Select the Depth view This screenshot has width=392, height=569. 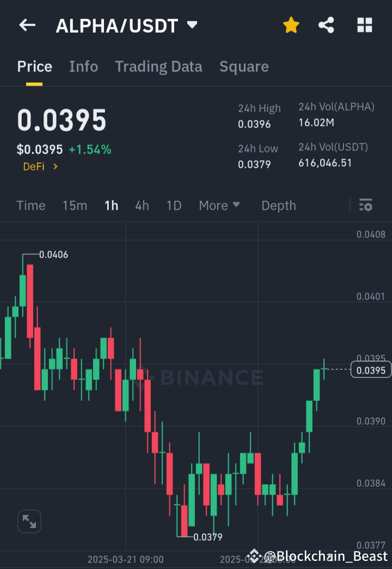click(x=278, y=205)
